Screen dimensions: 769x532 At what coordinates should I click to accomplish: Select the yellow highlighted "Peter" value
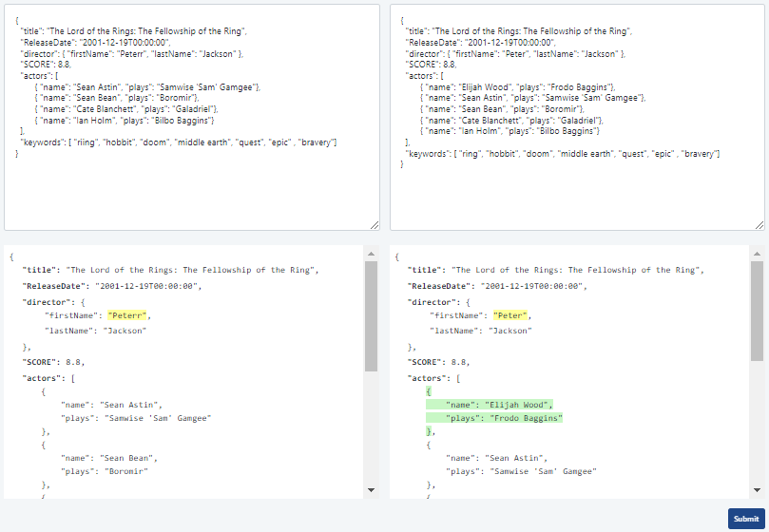510,315
